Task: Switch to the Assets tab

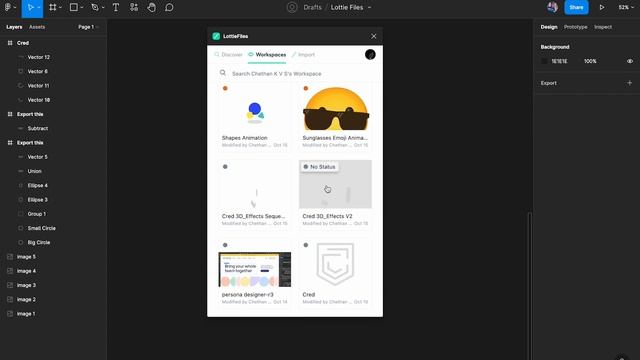Action: click(37, 27)
